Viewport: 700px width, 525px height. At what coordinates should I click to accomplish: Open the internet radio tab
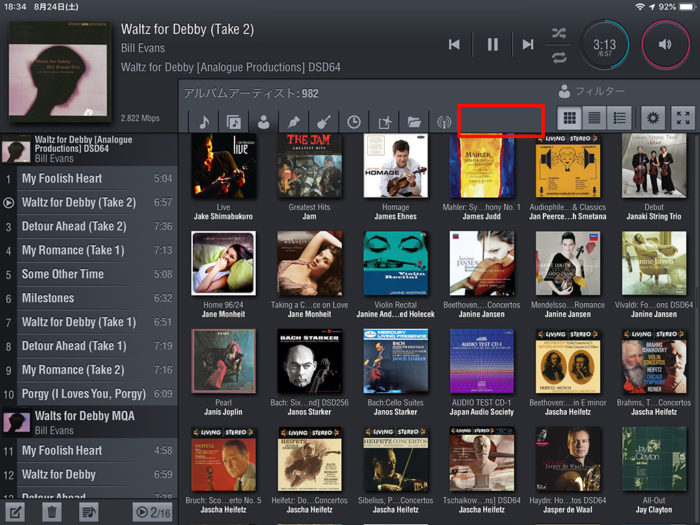(444, 121)
